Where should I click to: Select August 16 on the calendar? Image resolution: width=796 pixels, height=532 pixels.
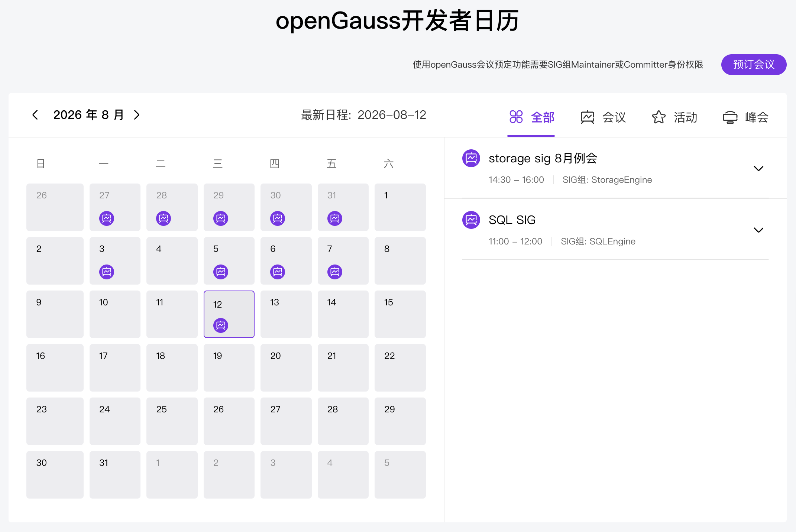click(x=55, y=368)
